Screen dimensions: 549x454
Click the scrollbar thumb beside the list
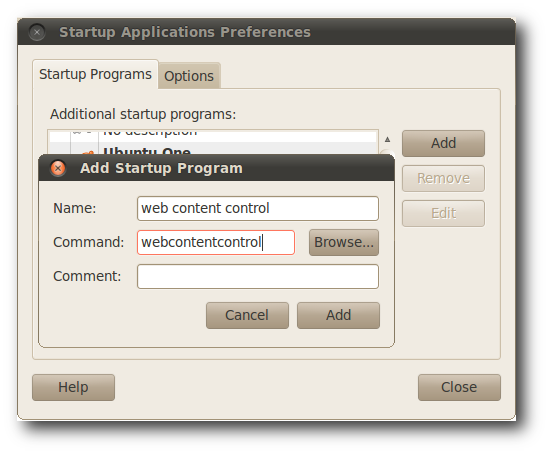pos(387,152)
